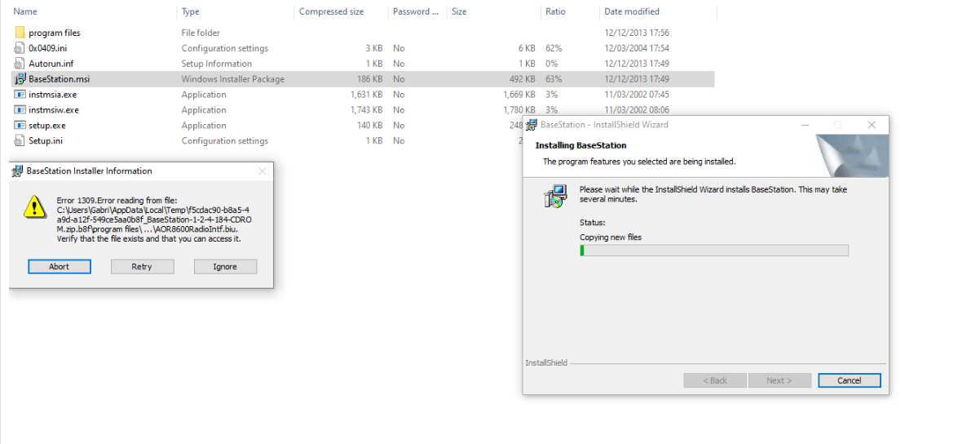Click the Autorun.inf file icon
This screenshot has width=980, height=444.
click(20, 64)
